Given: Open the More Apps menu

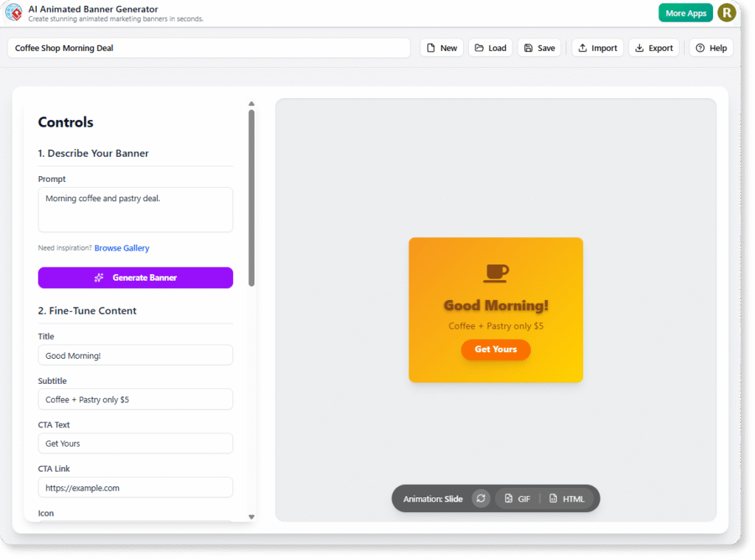Looking at the screenshot, I should tap(685, 13).
